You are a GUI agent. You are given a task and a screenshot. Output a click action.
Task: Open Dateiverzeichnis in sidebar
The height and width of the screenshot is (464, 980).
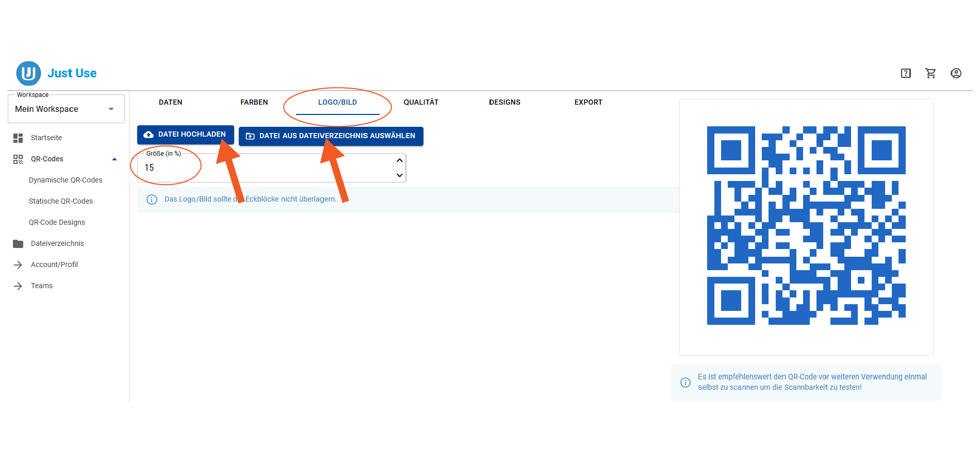[57, 243]
